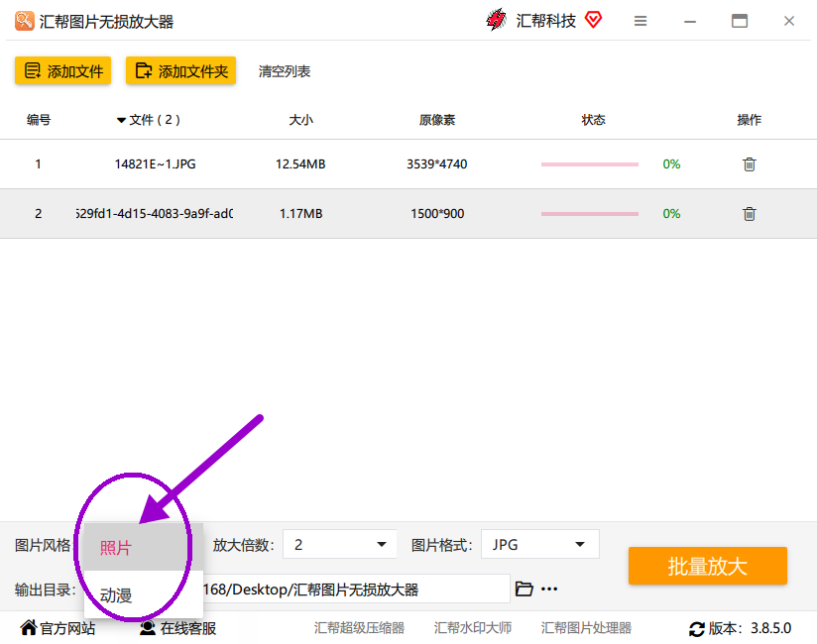Click the 原像素 column header
The width and height of the screenshot is (817, 644).
[436, 120]
